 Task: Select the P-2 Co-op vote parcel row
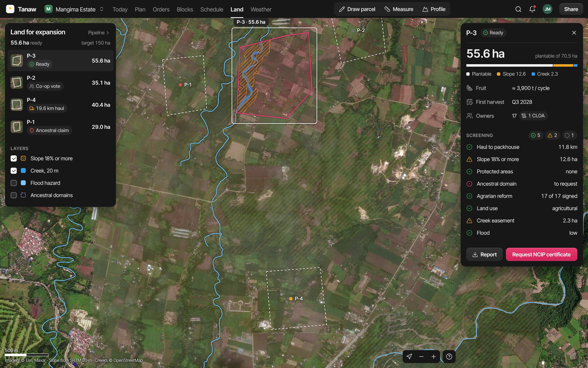click(x=60, y=83)
